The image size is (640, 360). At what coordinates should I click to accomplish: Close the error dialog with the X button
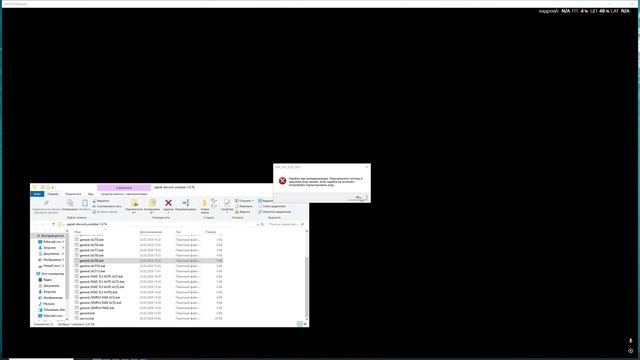(x=367, y=167)
